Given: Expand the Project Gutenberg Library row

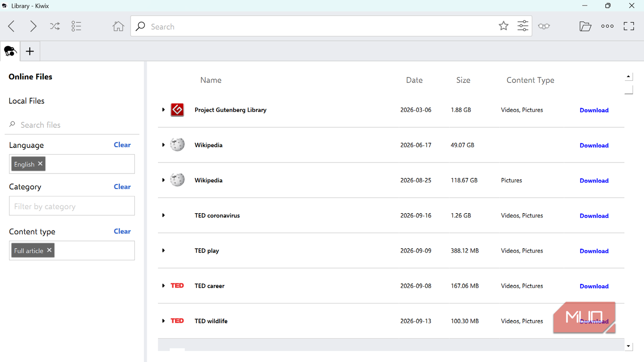Looking at the screenshot, I should click(164, 110).
